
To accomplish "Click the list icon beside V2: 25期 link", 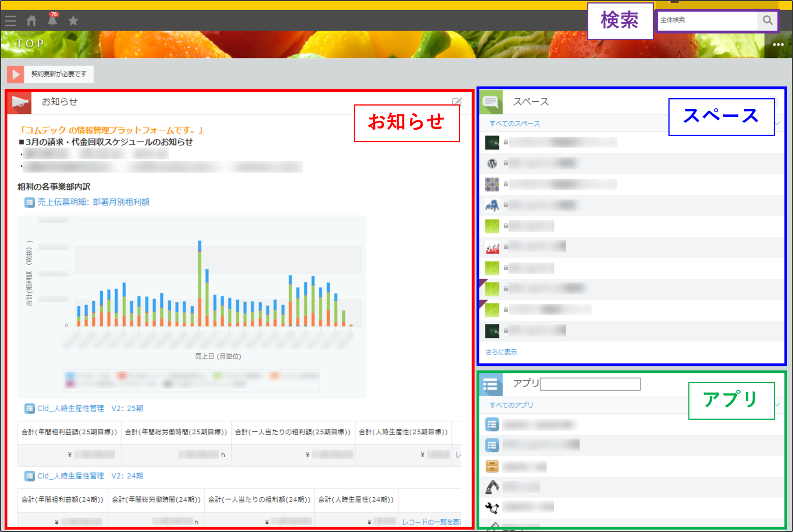I will pyautogui.click(x=29, y=408).
